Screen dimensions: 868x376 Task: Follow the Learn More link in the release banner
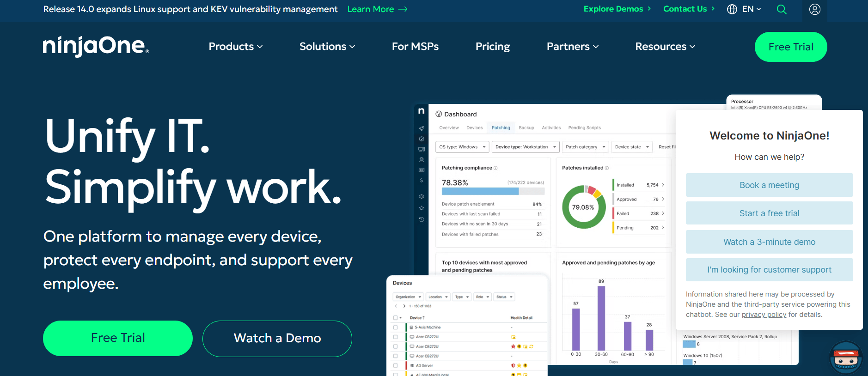(377, 9)
